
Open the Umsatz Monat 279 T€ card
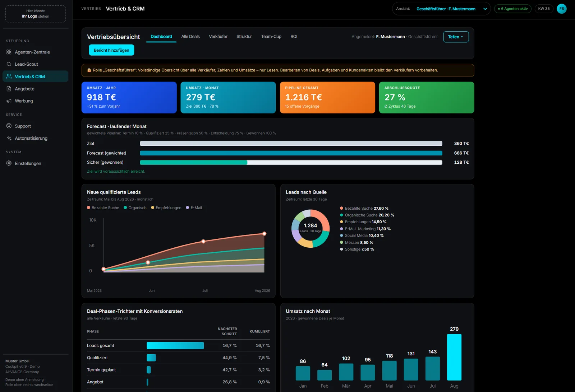228,98
